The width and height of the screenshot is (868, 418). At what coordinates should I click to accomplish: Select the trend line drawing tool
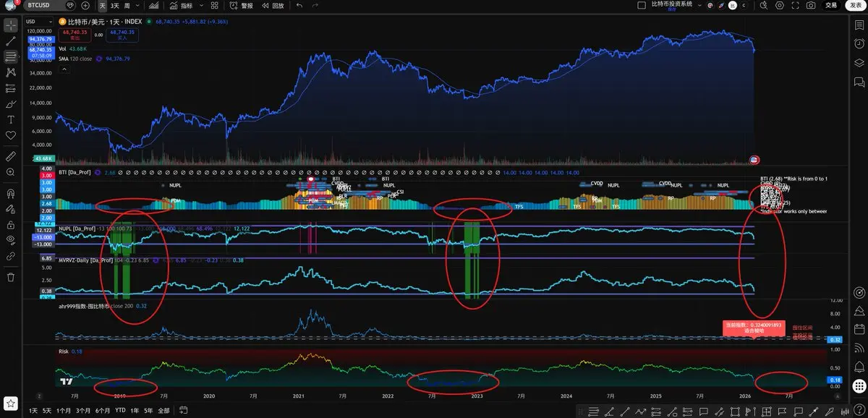tap(11, 40)
